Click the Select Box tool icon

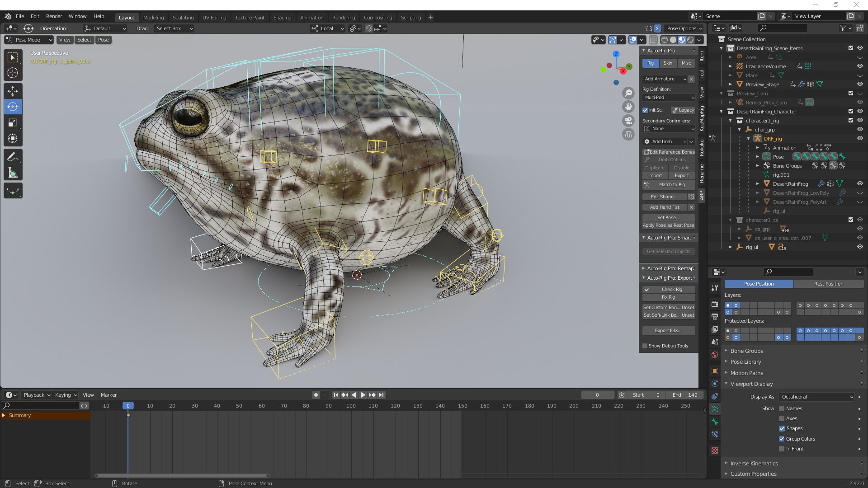point(13,57)
